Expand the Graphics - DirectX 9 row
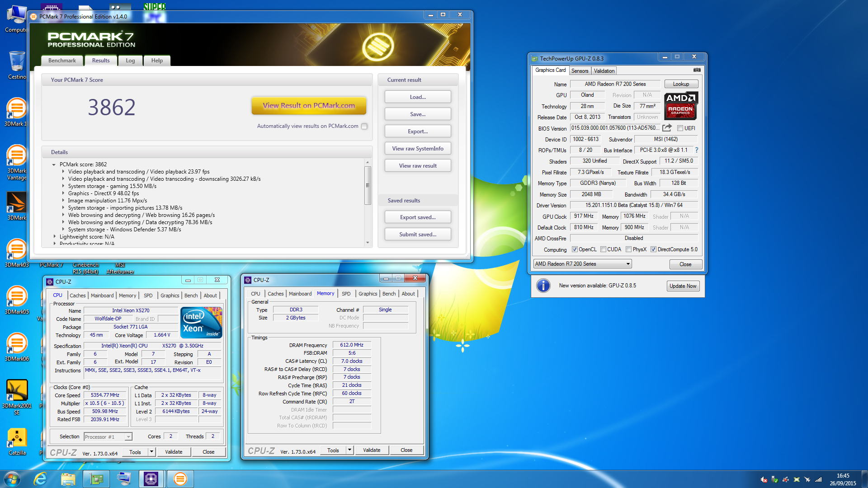868x488 pixels. point(63,193)
